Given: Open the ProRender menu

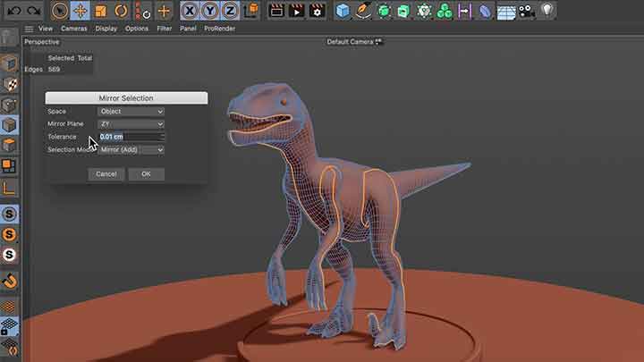Looking at the screenshot, I should click(220, 29).
